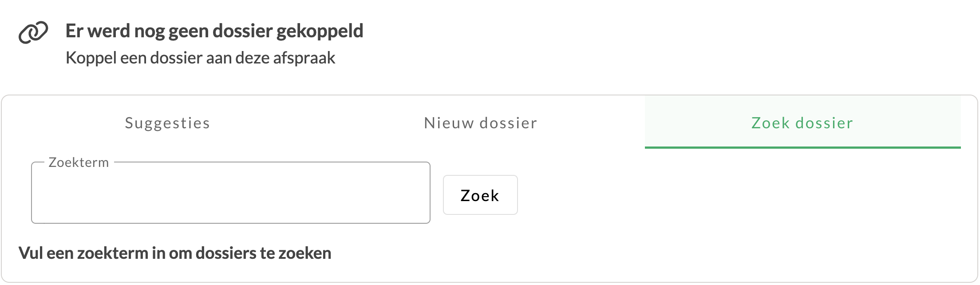Select the interlocking rings dossier icon
980x285 pixels.
33,32
